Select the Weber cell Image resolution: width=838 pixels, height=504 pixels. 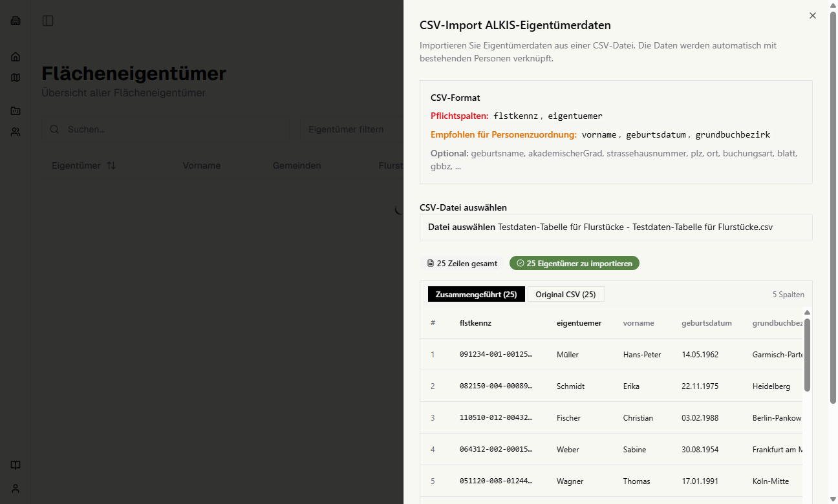tap(568, 450)
